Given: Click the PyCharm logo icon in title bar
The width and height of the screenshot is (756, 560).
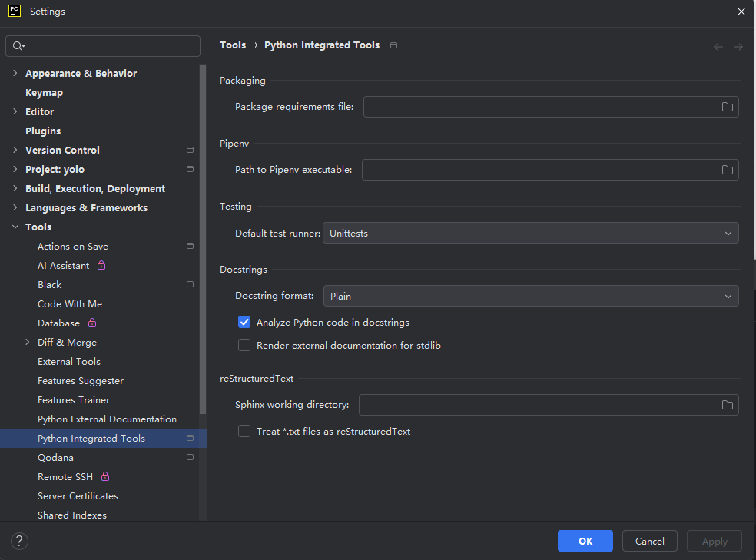Looking at the screenshot, I should pyautogui.click(x=15, y=11).
